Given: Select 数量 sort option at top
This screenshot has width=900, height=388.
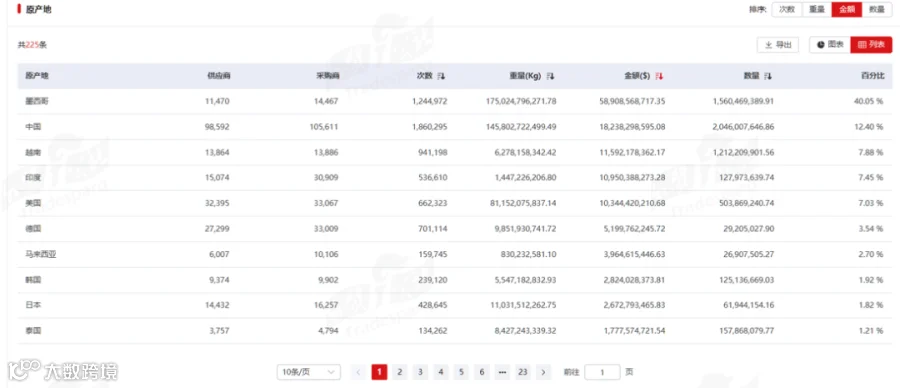Looking at the screenshot, I should (877, 9).
